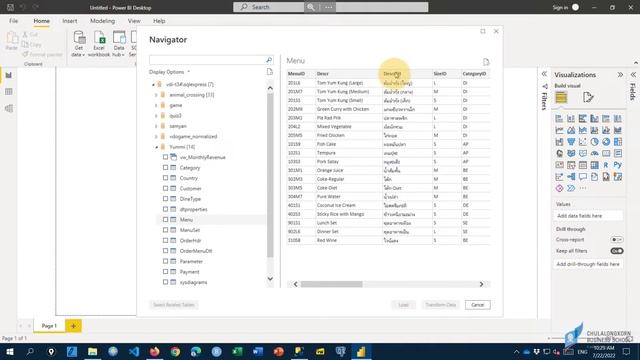640x360 pixels.
Task: Open the Format visual pane icon
Action: pos(588,97)
